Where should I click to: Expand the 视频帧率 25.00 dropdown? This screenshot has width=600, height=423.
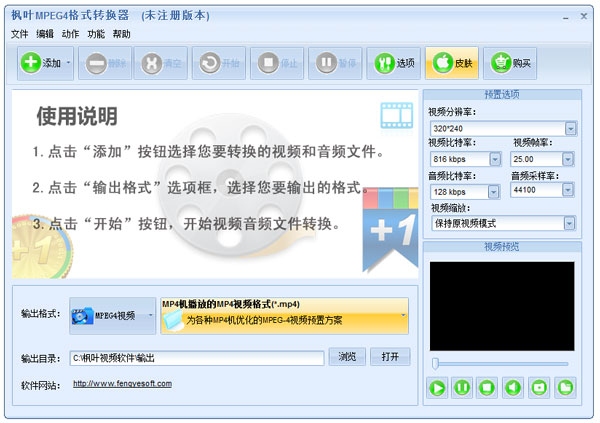pyautogui.click(x=568, y=159)
